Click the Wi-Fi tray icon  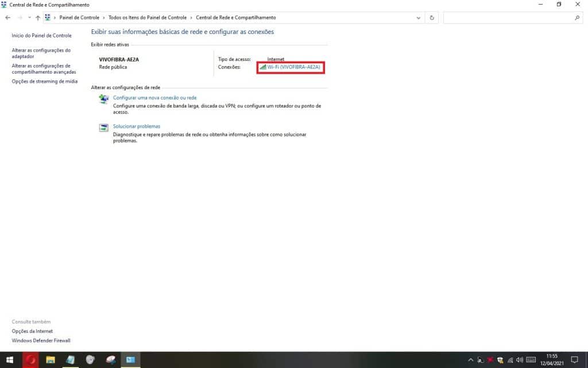510,360
